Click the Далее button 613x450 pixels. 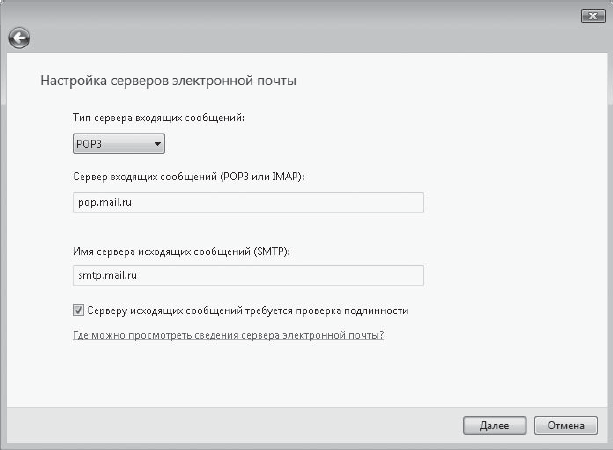point(495,425)
